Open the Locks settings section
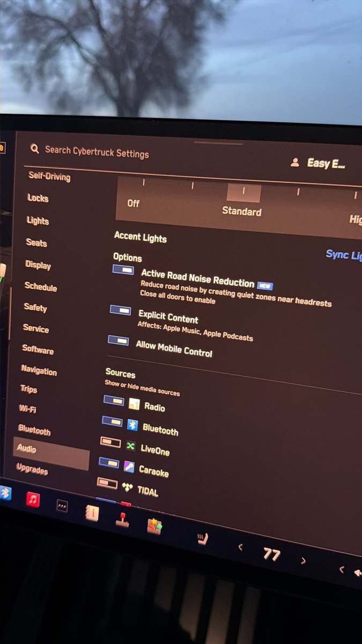Image resolution: width=362 pixels, height=644 pixels. [38, 198]
